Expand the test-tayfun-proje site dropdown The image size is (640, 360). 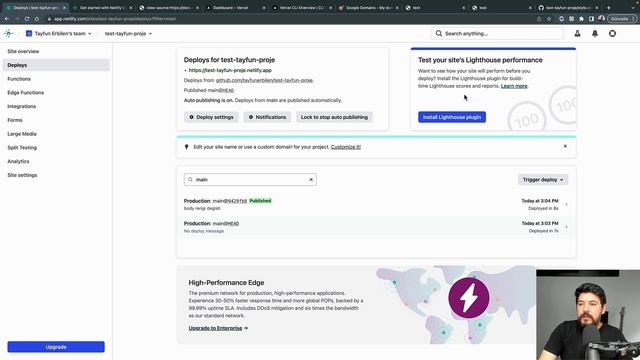click(128, 33)
